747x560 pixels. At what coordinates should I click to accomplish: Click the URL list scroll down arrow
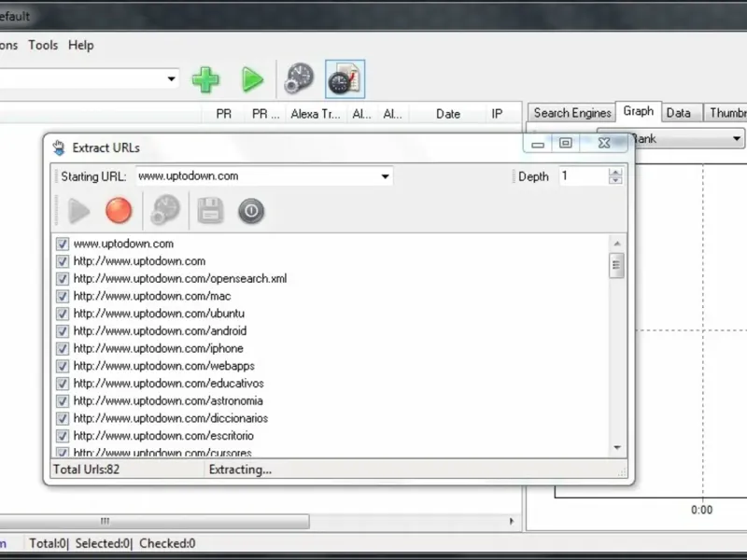pos(617,448)
